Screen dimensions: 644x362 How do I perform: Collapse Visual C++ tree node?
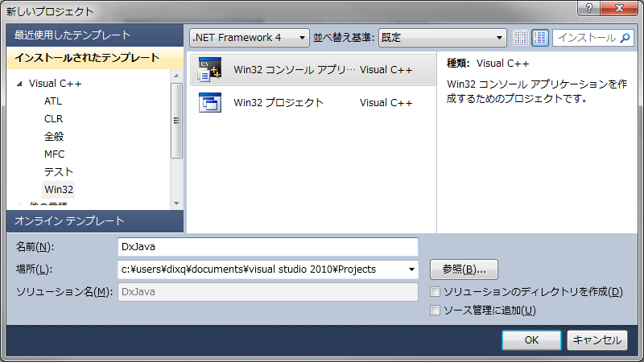click(19, 84)
